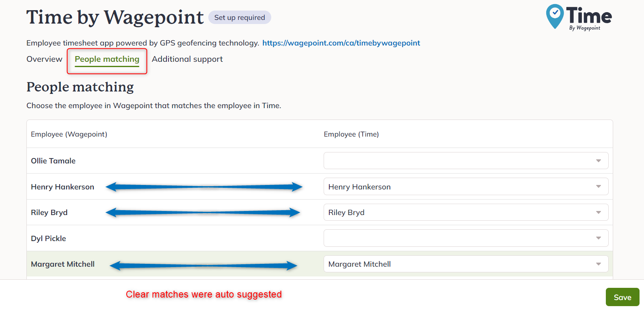This screenshot has height=311, width=644.
Task: Click the Ollie Tamale employee name
Action: [53, 161]
